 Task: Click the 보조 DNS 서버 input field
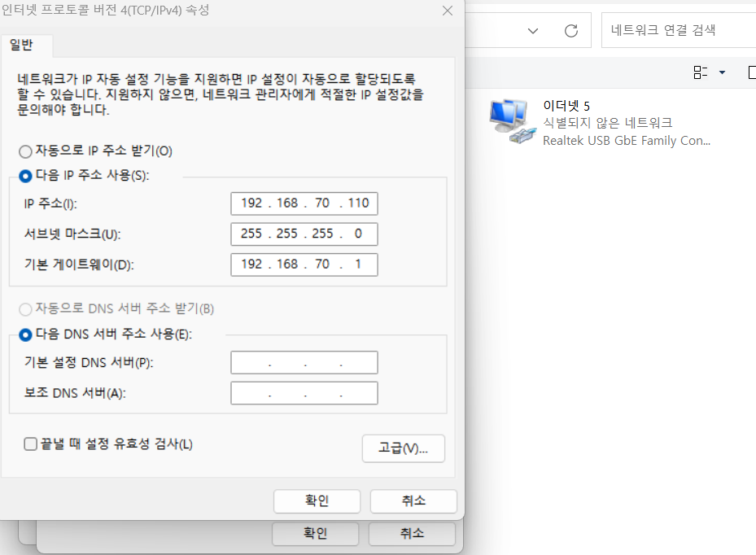point(304,393)
